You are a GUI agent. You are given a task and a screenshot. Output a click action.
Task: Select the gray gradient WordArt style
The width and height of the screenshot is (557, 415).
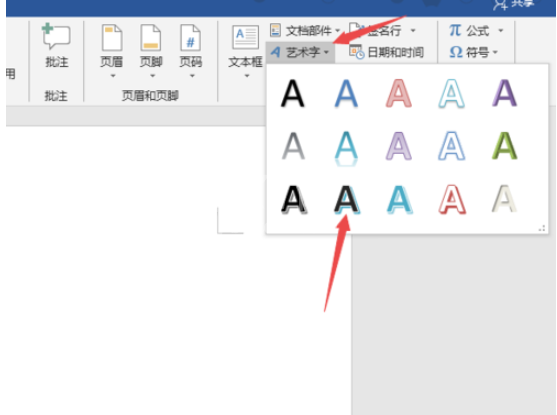point(293,146)
